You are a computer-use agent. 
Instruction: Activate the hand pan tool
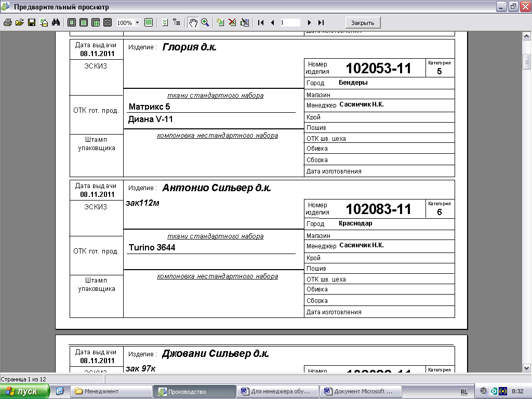click(193, 23)
